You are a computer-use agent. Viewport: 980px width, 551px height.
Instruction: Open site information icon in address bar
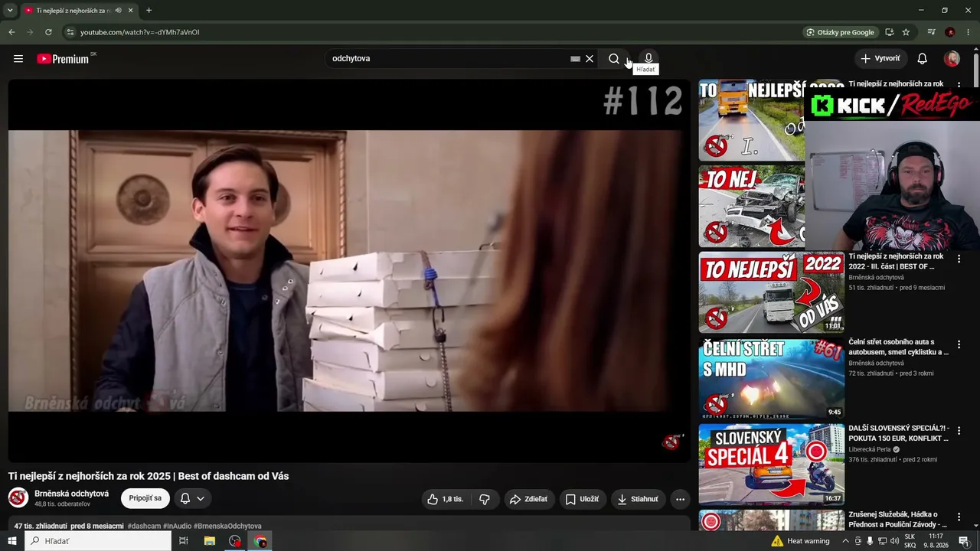[x=70, y=32]
